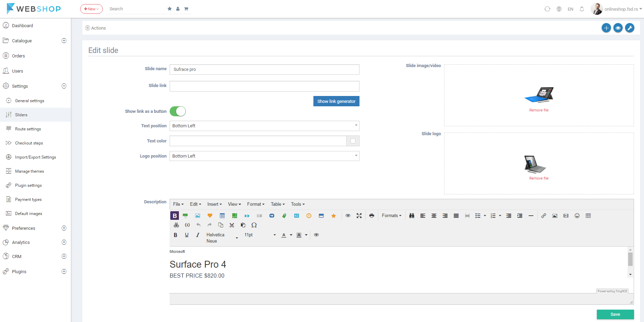Increase indent in the editor
The height and width of the screenshot is (322, 644).
520,216
